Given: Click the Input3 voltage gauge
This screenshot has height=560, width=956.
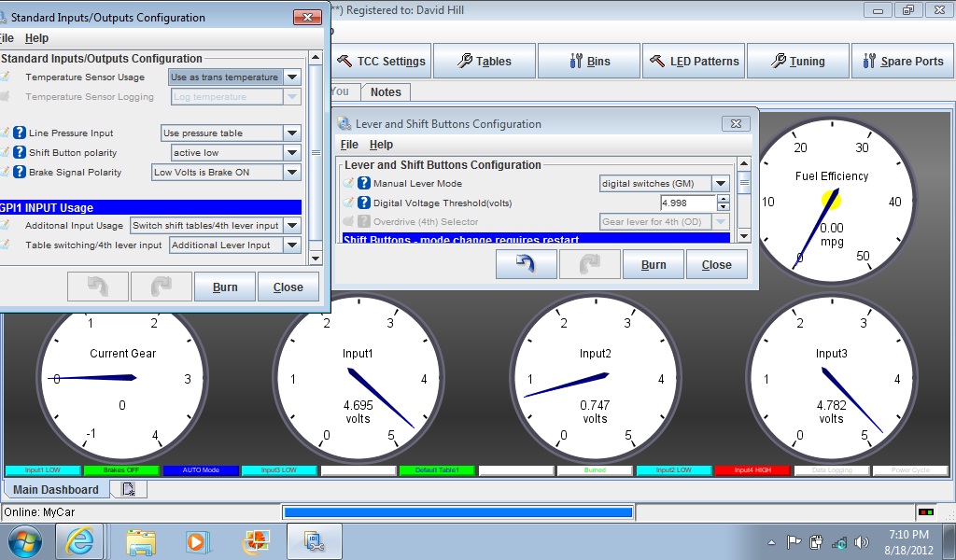Looking at the screenshot, I should 832,378.
